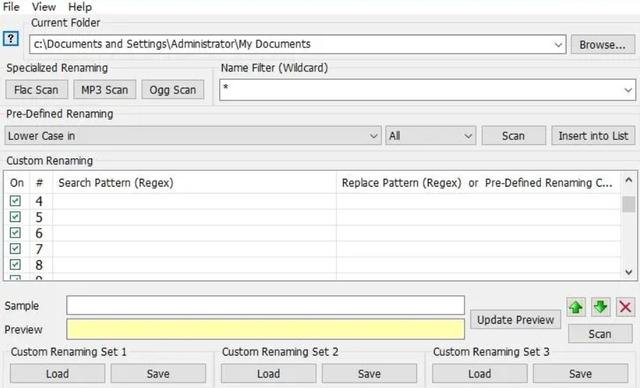640x388 pixels.
Task: Click the list scrollbar down arrow
Action: point(629,272)
